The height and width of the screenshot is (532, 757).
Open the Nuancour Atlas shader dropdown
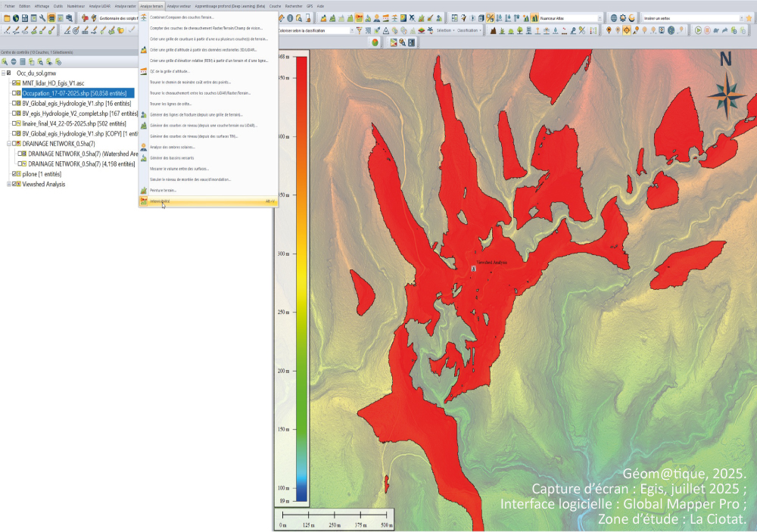click(600, 17)
